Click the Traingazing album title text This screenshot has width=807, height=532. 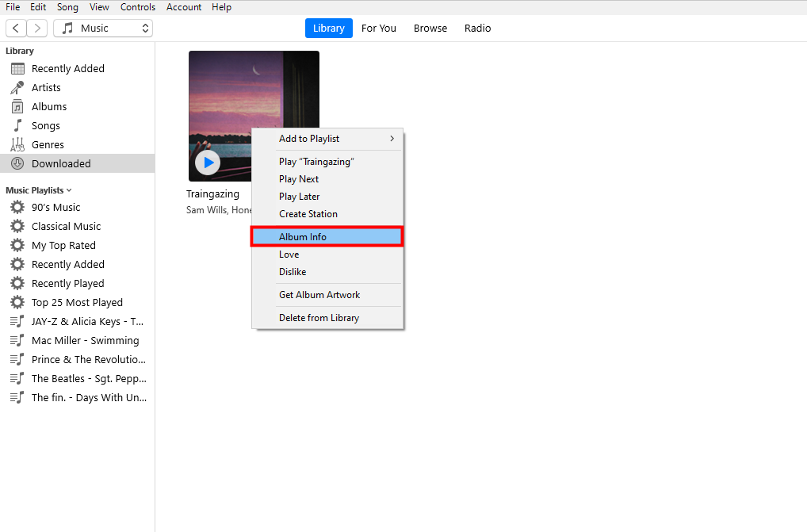[212, 194]
